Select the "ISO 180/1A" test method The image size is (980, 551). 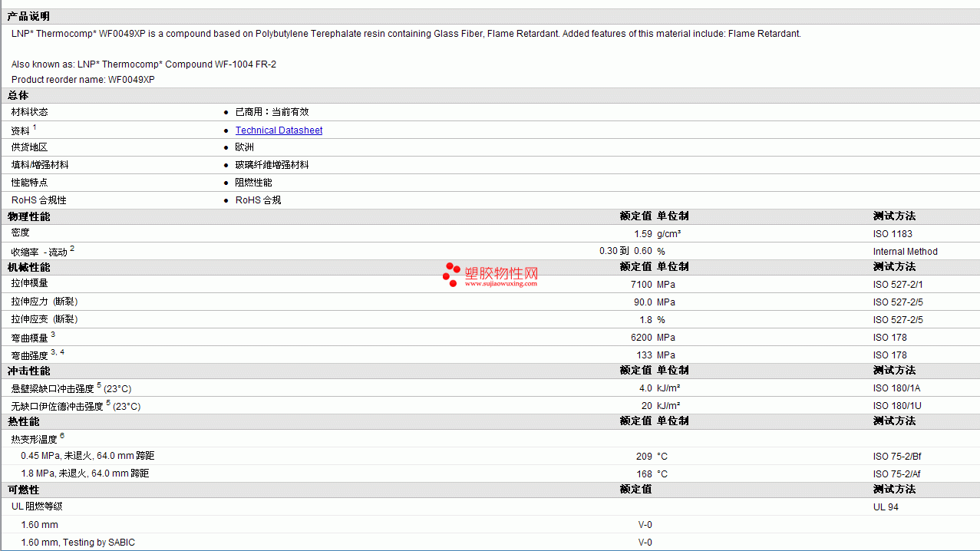pyautogui.click(x=897, y=388)
